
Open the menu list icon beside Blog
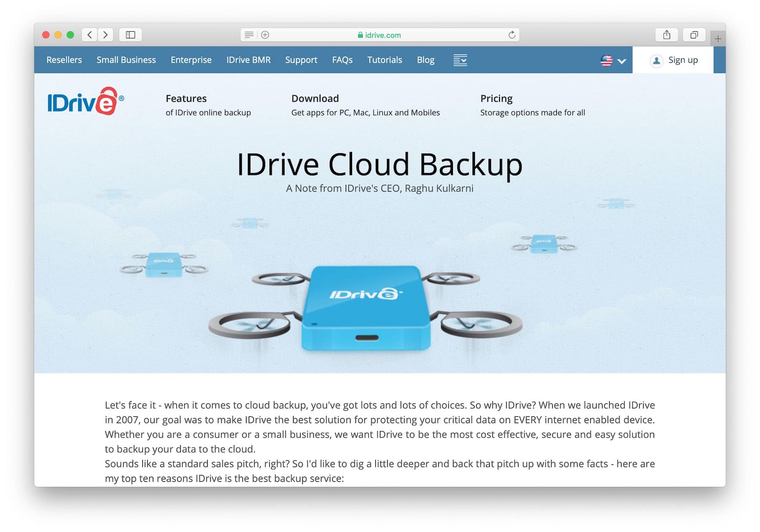click(460, 60)
